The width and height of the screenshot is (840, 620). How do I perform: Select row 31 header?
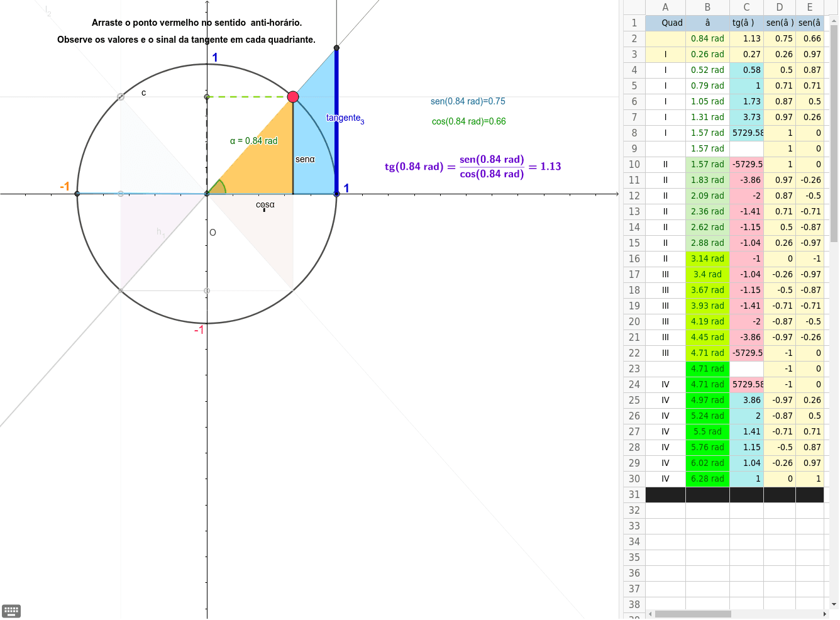(634, 495)
